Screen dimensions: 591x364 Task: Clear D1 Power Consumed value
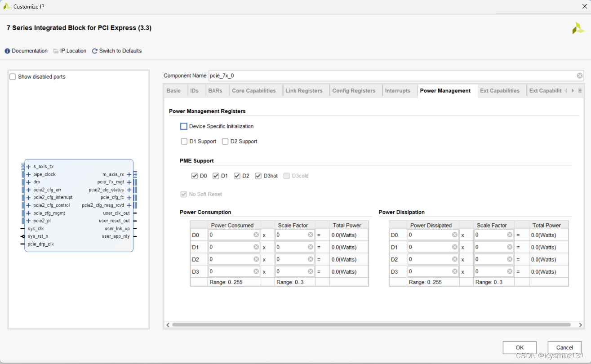click(256, 247)
